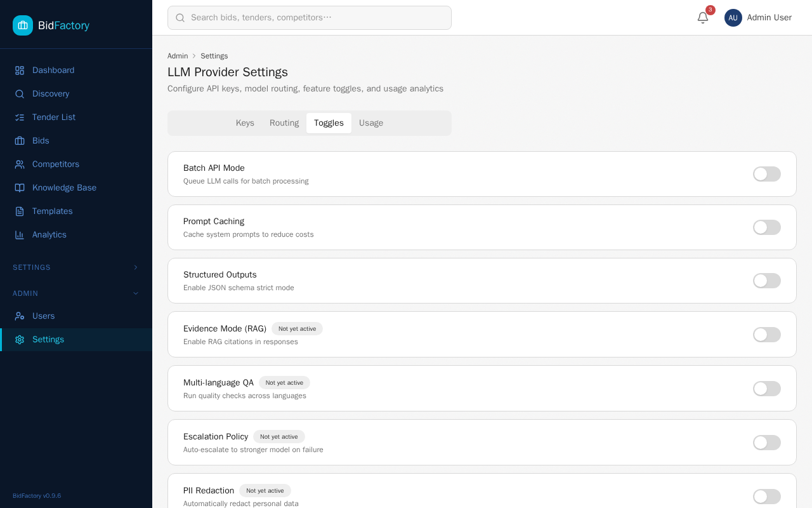The height and width of the screenshot is (508, 812).
Task: Click the Users person-gear icon
Action: (x=20, y=316)
